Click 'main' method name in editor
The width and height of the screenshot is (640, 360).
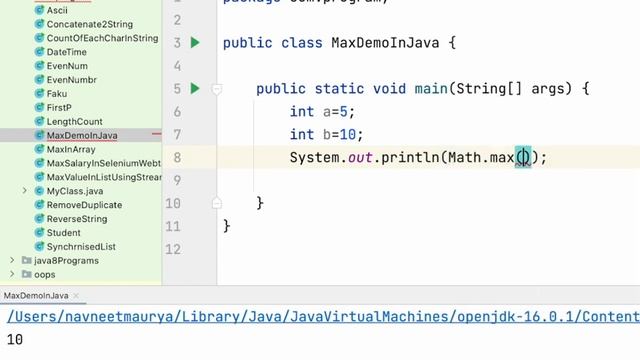(x=431, y=89)
